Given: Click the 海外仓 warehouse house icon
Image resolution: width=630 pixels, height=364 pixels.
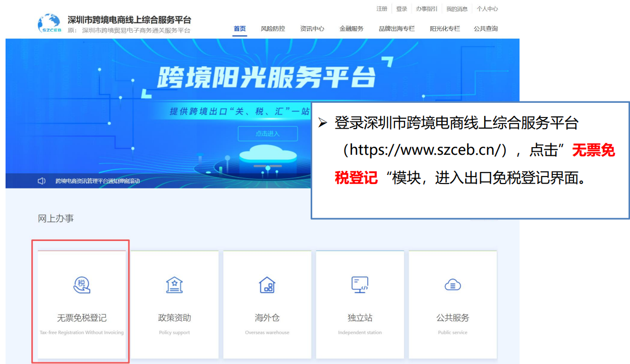Looking at the screenshot, I should (267, 284).
